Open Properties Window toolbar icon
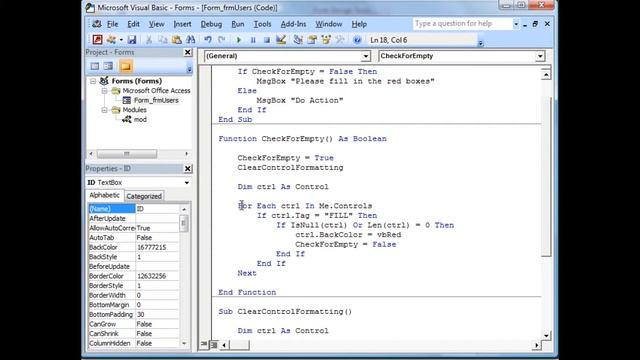This screenshot has width=640, height=360. pos(312,40)
